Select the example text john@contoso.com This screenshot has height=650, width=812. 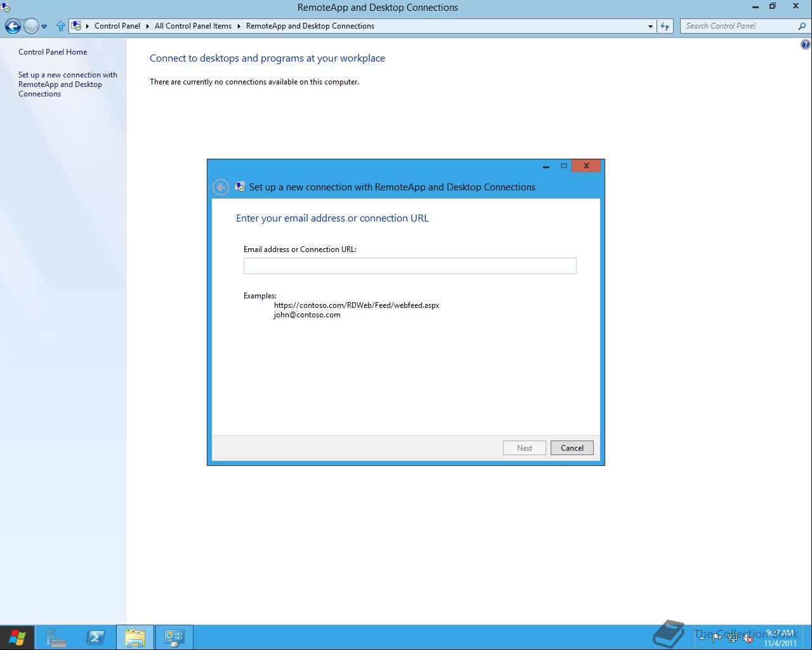tap(307, 315)
